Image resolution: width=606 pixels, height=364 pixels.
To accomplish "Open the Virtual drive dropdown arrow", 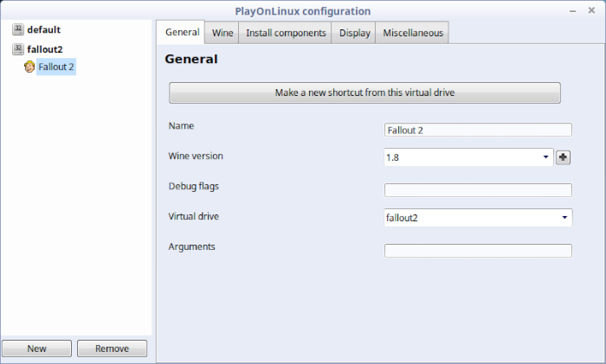I will point(564,218).
